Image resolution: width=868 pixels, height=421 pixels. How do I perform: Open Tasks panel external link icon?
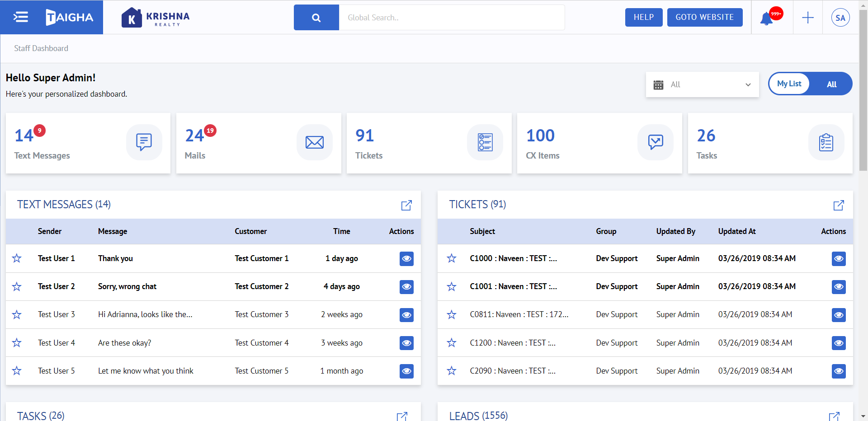point(402,416)
